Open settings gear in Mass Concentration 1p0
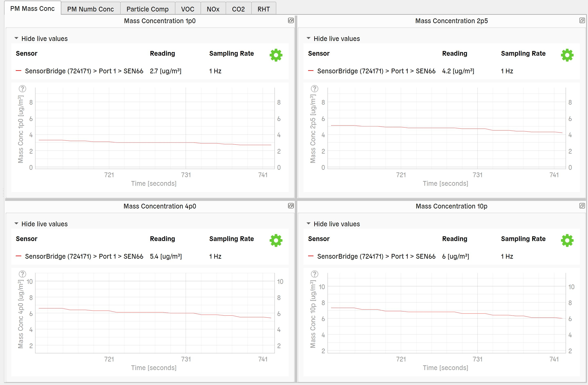 click(x=276, y=55)
